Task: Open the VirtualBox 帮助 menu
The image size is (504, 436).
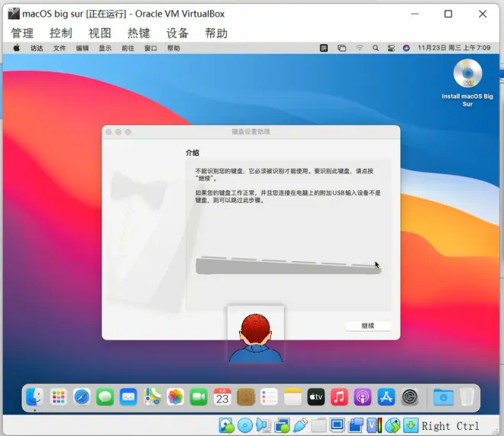Action: [x=216, y=33]
